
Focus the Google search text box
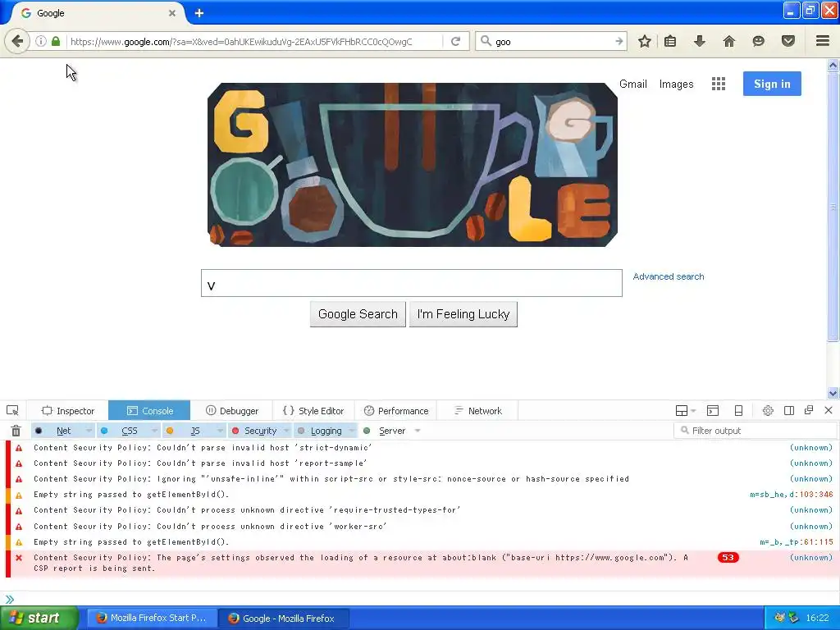pyautogui.click(x=412, y=283)
